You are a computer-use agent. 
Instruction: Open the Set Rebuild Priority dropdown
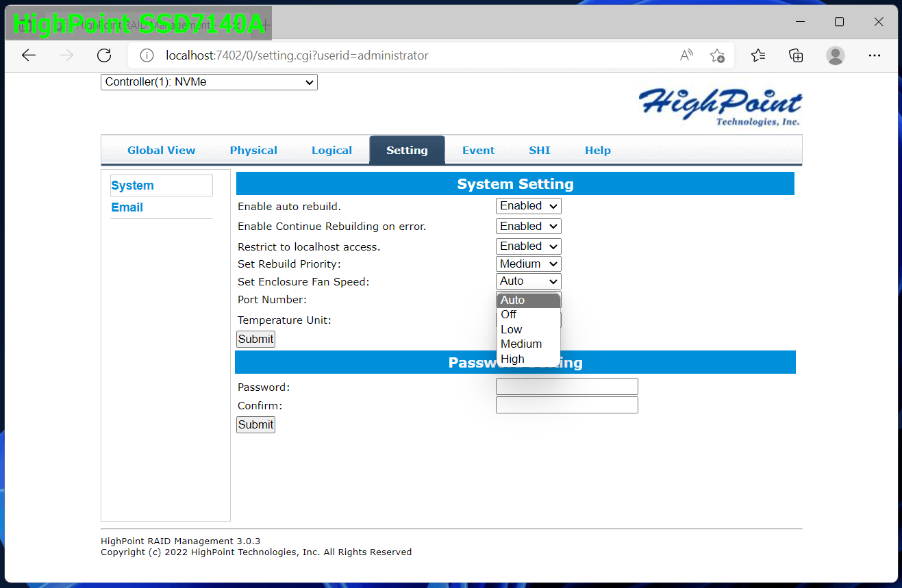pyautogui.click(x=528, y=264)
